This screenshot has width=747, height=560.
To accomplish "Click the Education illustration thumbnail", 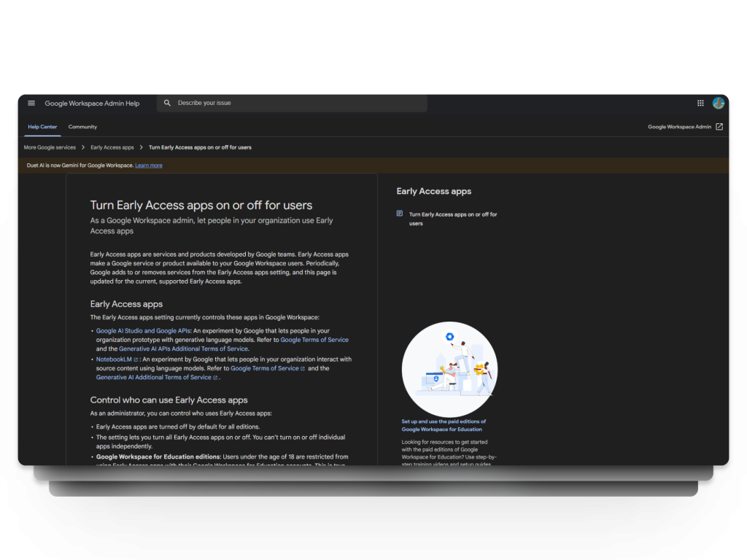I will [449, 370].
